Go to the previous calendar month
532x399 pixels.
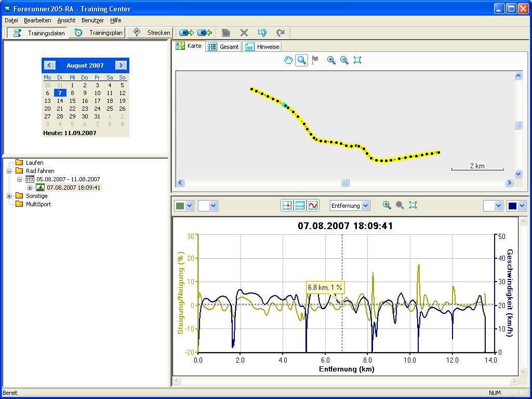[49, 65]
